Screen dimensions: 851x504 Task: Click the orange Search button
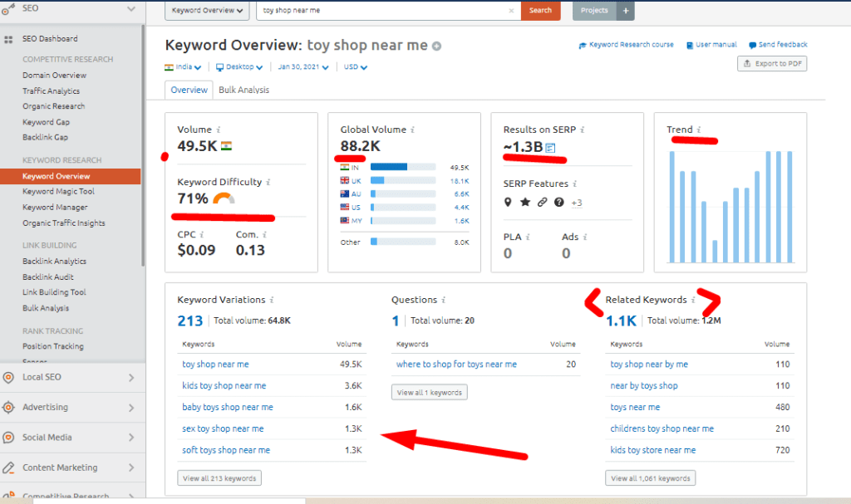click(540, 10)
